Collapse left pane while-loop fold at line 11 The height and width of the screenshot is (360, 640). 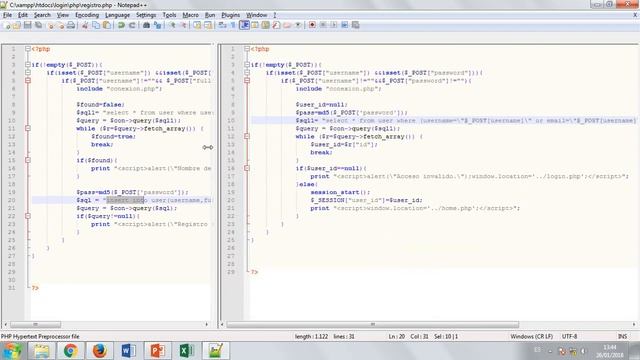[x=28, y=128]
